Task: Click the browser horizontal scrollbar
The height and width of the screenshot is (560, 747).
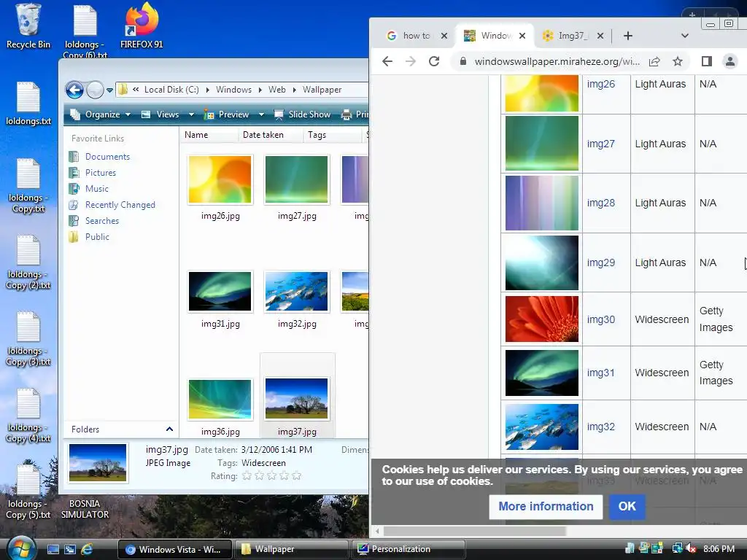Action: pos(474,531)
